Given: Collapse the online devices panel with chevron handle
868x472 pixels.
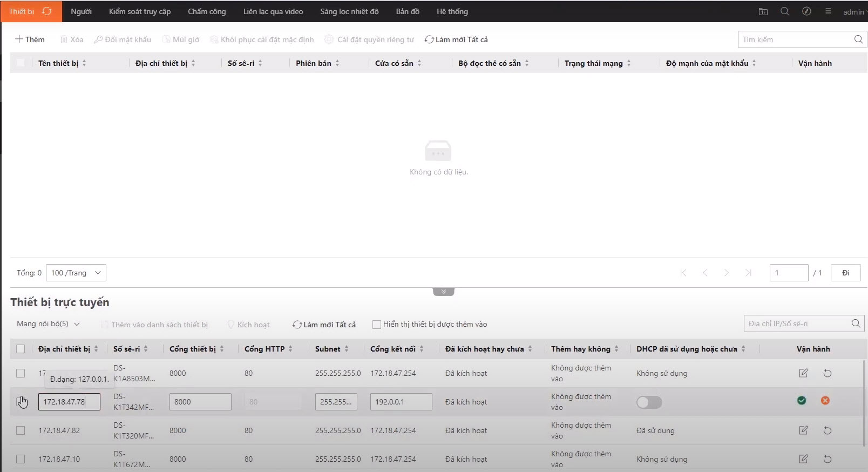Looking at the screenshot, I should 443,292.
